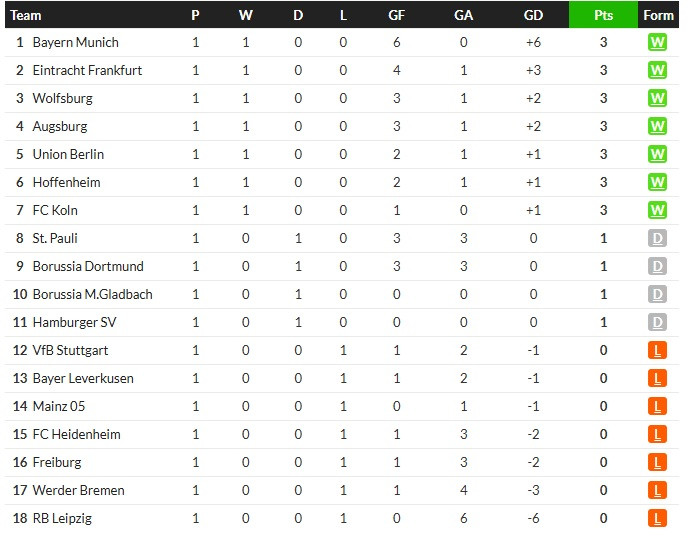Open the Borussia Dortmund team link
The height and width of the screenshot is (539, 692).
(88, 266)
